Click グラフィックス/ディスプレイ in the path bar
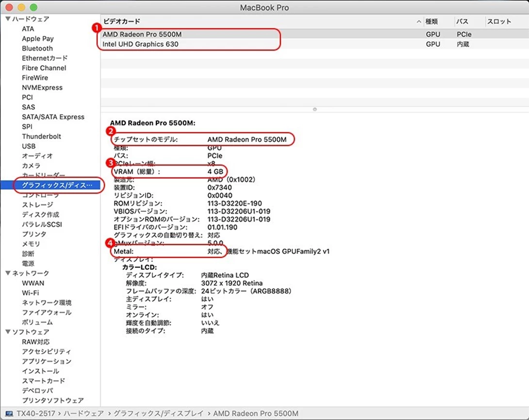 click(x=159, y=413)
